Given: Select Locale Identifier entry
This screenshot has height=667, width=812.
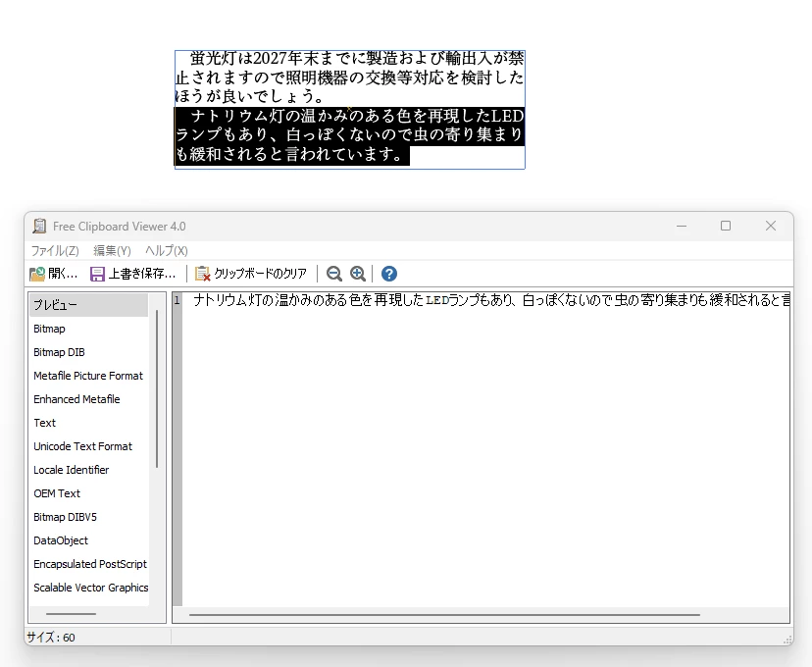Looking at the screenshot, I should coord(88,470).
